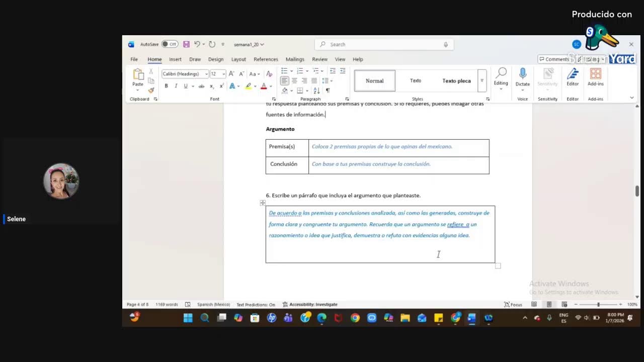This screenshot has width=644, height=362.
Task: Open the Font dialog launcher
Action: point(274,99)
